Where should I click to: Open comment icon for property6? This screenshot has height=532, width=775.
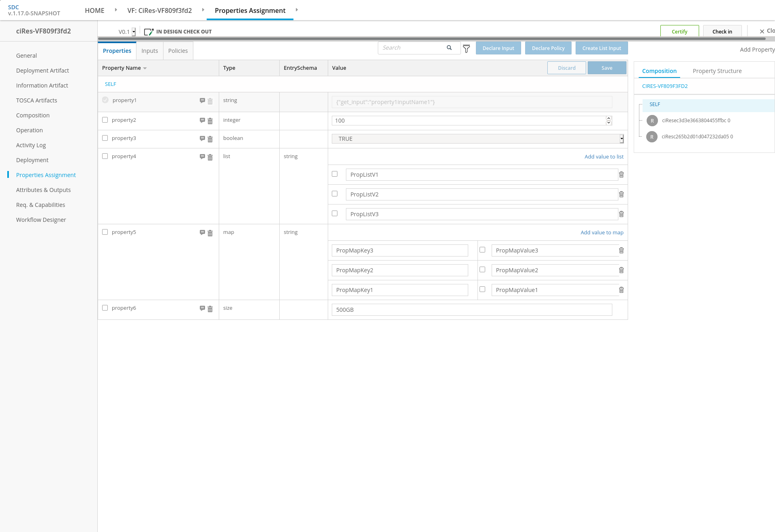tap(202, 309)
